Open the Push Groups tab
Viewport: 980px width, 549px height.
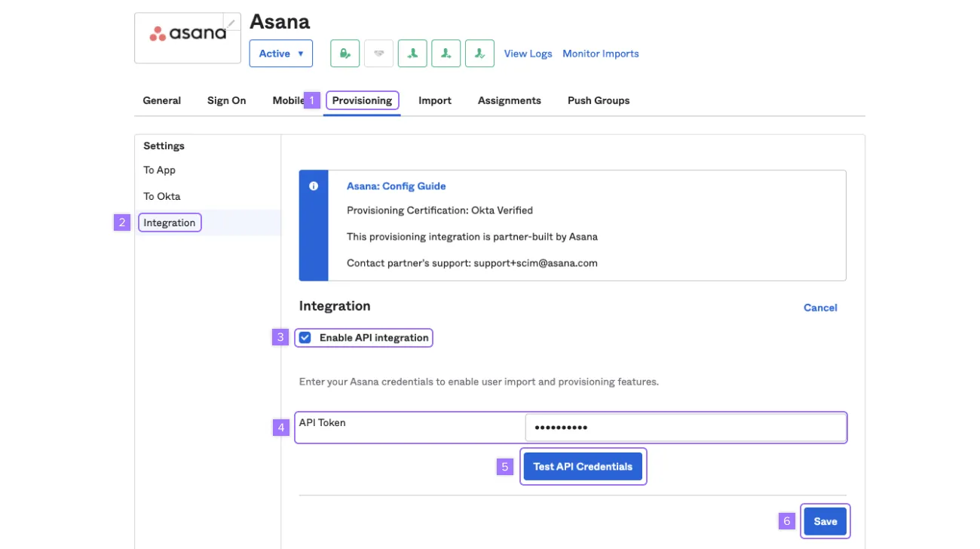(x=598, y=100)
